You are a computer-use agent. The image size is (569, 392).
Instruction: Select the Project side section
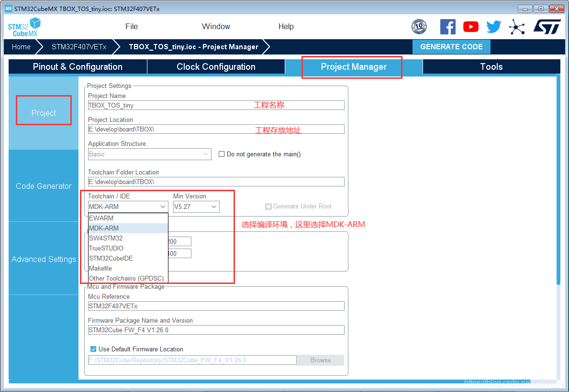click(44, 113)
